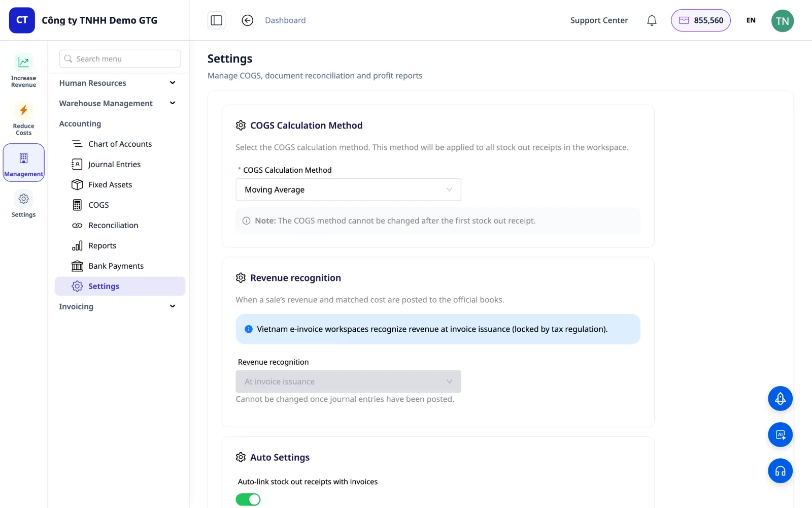Open the TN user avatar
The image size is (812, 508).
pyautogui.click(x=783, y=21)
